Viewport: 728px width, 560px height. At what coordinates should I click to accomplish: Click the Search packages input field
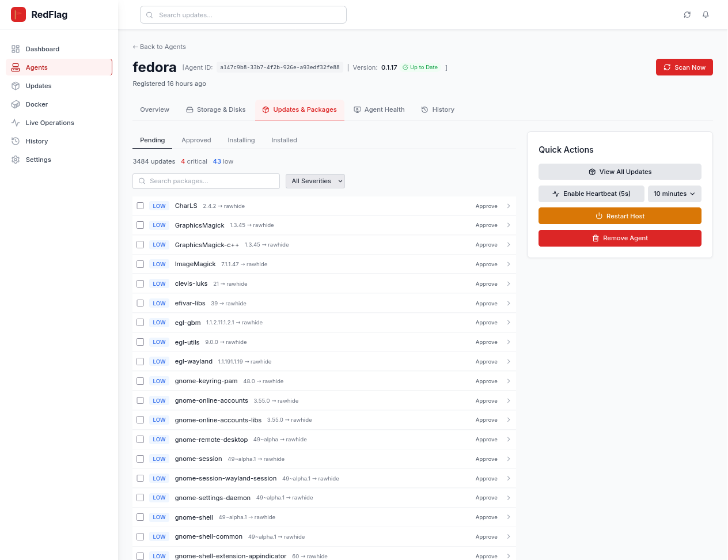coord(206,181)
